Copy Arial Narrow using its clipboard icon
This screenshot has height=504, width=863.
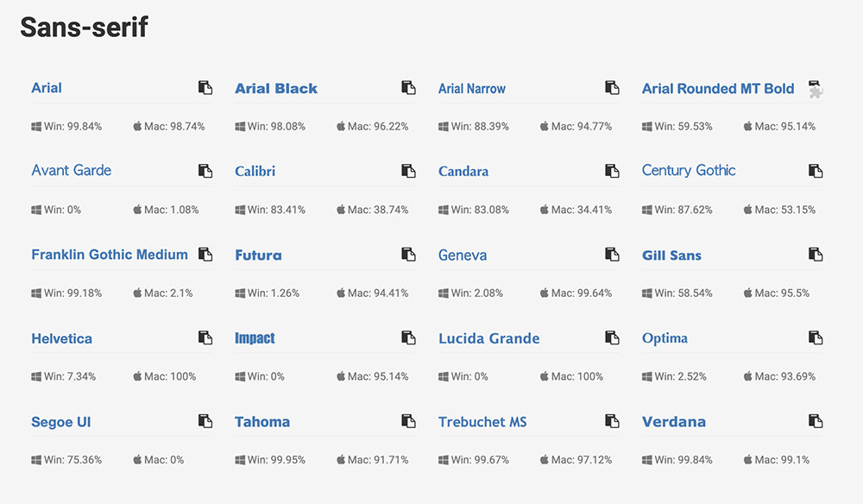[612, 88]
